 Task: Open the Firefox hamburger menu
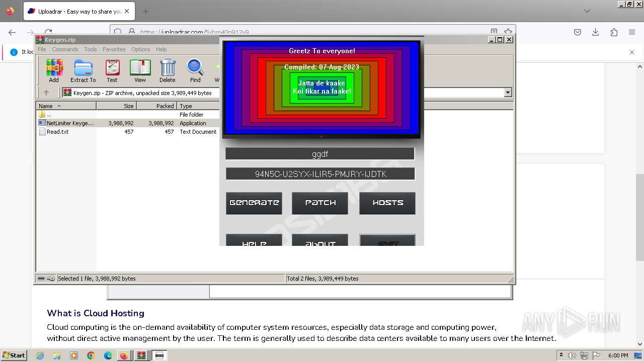click(632, 32)
